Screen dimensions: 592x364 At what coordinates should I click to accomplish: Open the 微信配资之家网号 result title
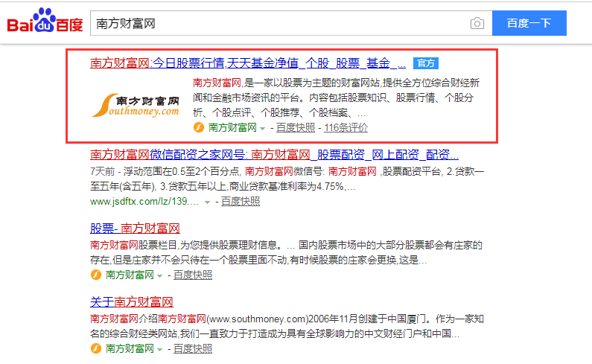pyautogui.click(x=274, y=155)
